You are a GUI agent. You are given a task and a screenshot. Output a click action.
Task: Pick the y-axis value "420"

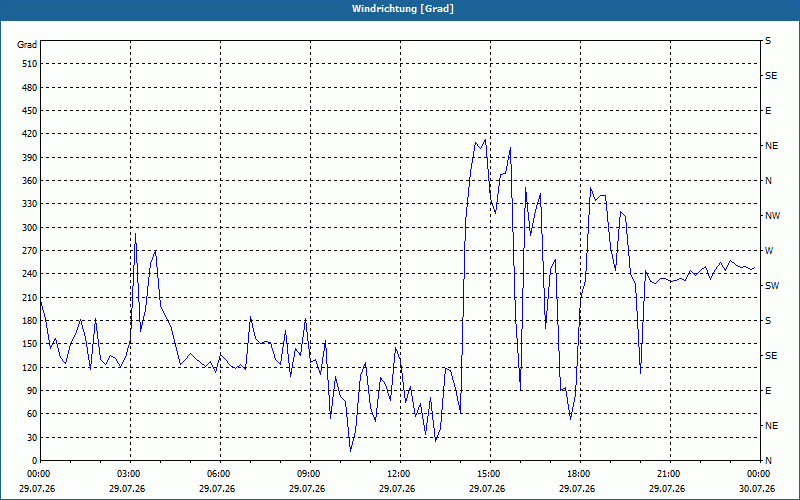tap(30, 134)
